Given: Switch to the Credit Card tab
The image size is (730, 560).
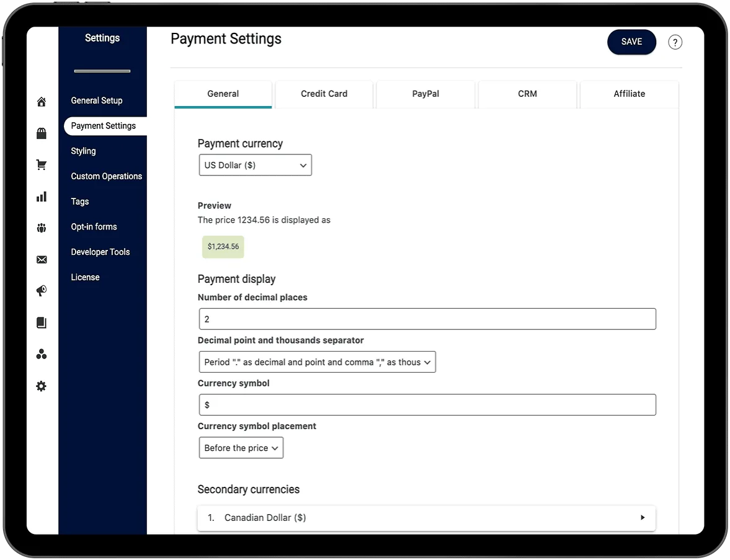Looking at the screenshot, I should 324,94.
